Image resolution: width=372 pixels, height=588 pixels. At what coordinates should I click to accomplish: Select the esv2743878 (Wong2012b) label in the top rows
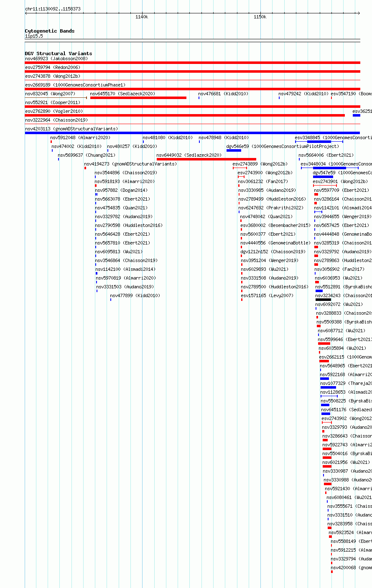53,76
